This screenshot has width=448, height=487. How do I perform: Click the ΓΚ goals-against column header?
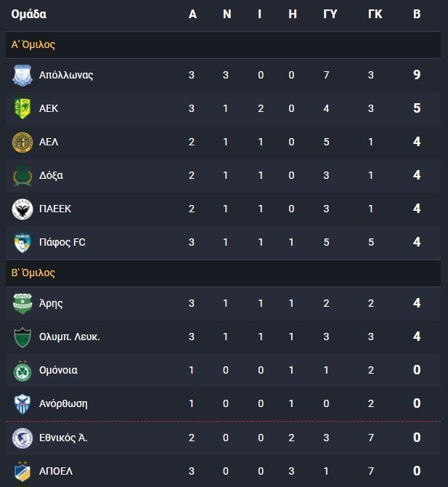(x=375, y=14)
